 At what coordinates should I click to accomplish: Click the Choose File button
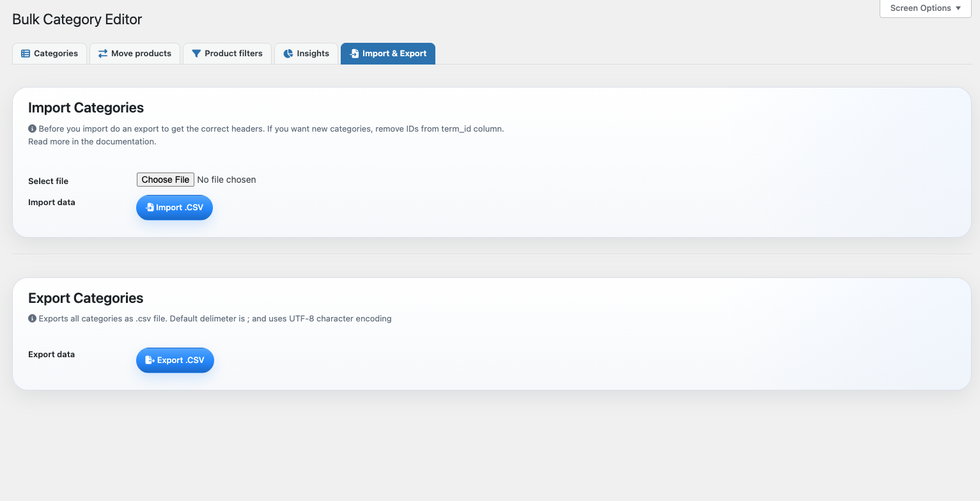(166, 180)
